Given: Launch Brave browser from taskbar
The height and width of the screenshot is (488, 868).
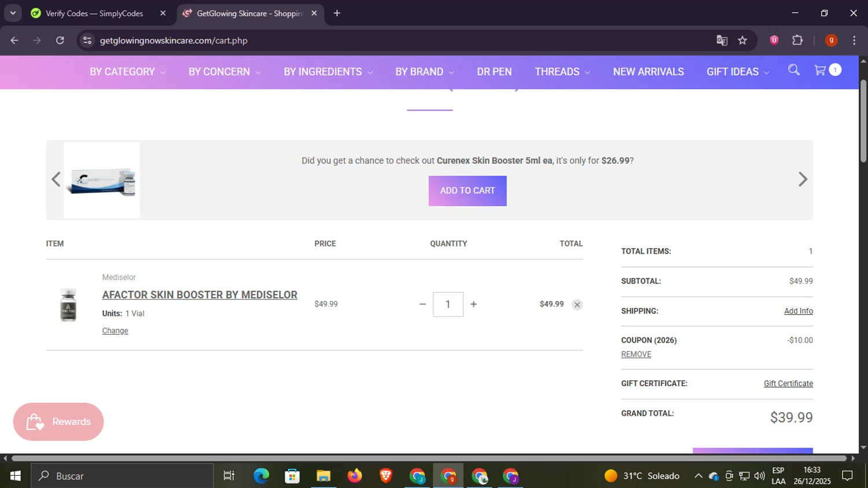Looking at the screenshot, I should 386,476.
